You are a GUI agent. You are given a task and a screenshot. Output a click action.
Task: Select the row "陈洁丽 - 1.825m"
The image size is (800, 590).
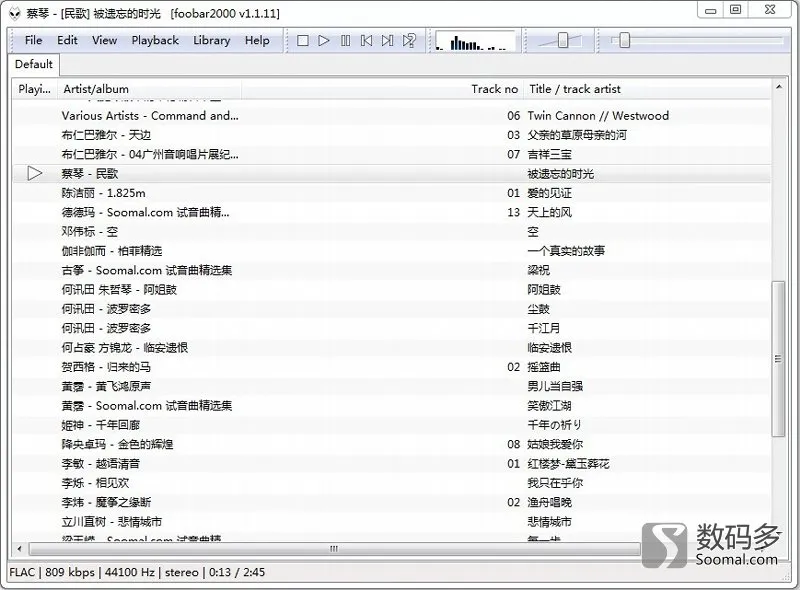coord(392,193)
